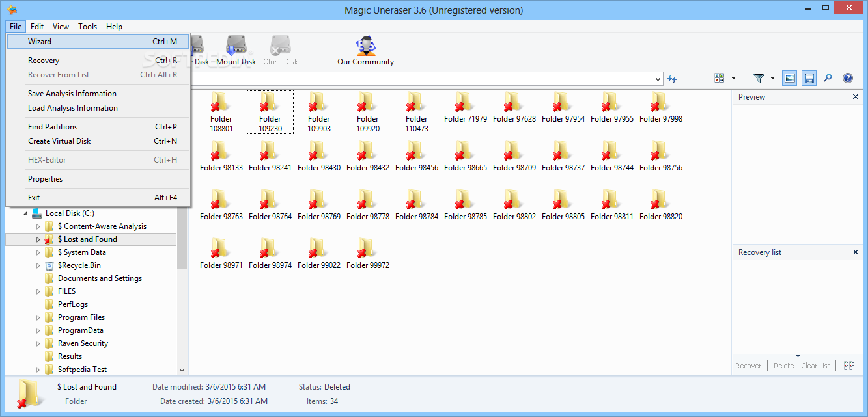Click the recovery list options icon next to Clear List
This screenshot has height=417, width=868.
pyautogui.click(x=848, y=366)
